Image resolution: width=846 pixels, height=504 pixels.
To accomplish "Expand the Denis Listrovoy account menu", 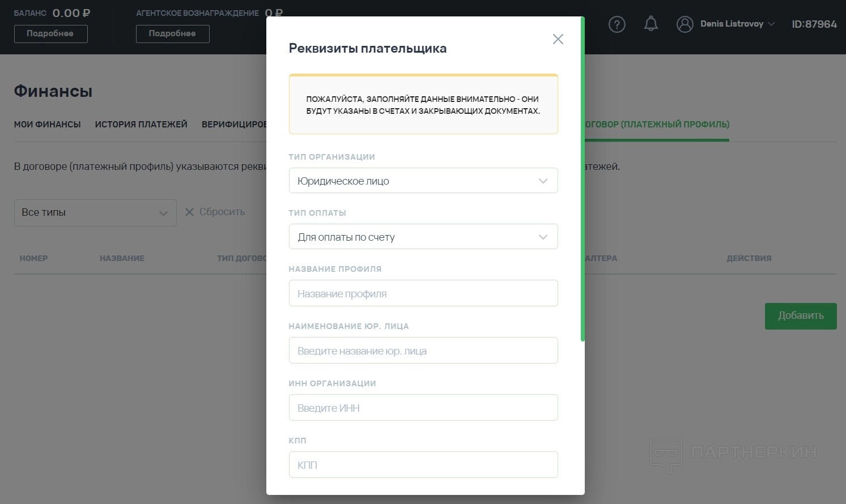I will [x=737, y=24].
